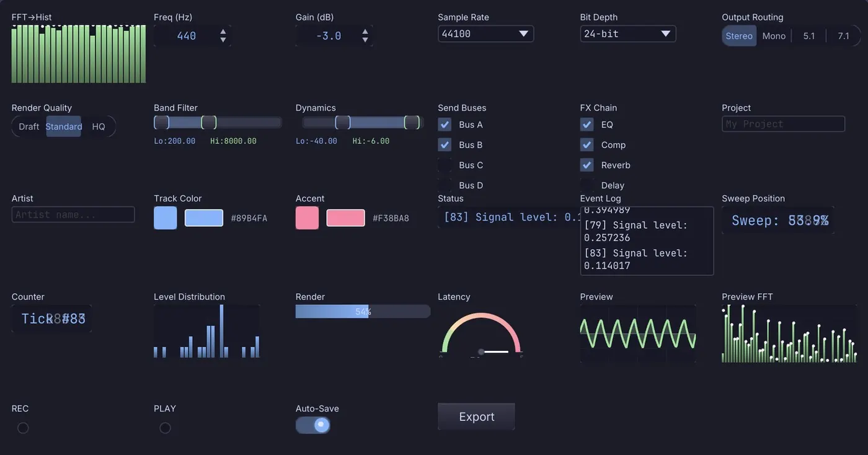Choose 5.1 output routing
This screenshot has width=868, height=455.
[x=809, y=36]
